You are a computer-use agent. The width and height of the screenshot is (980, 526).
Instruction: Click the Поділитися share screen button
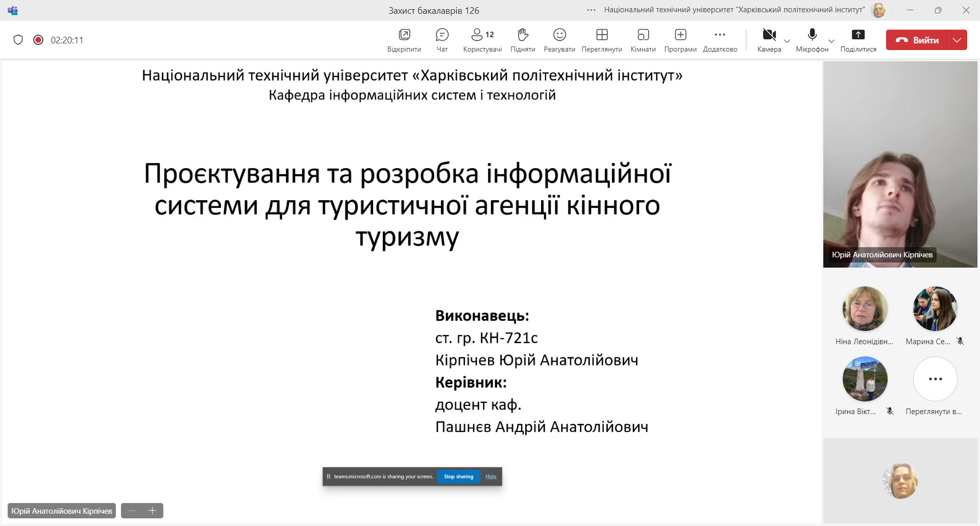[858, 40]
